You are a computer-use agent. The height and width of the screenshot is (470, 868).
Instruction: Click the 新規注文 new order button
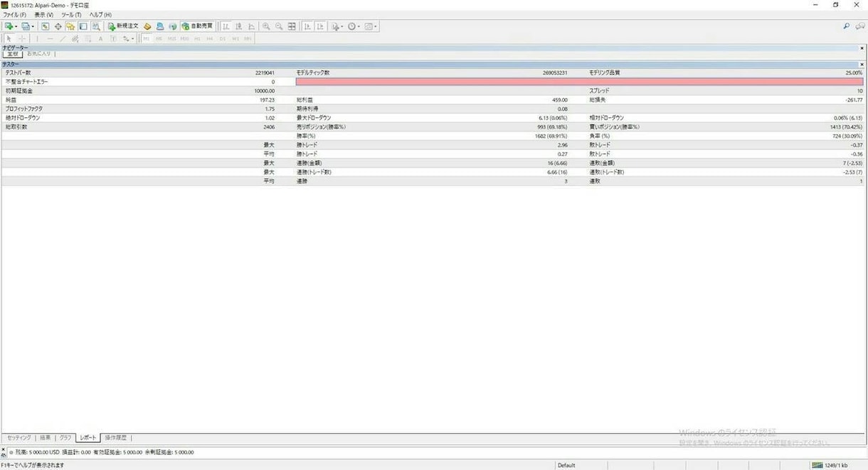[123, 26]
